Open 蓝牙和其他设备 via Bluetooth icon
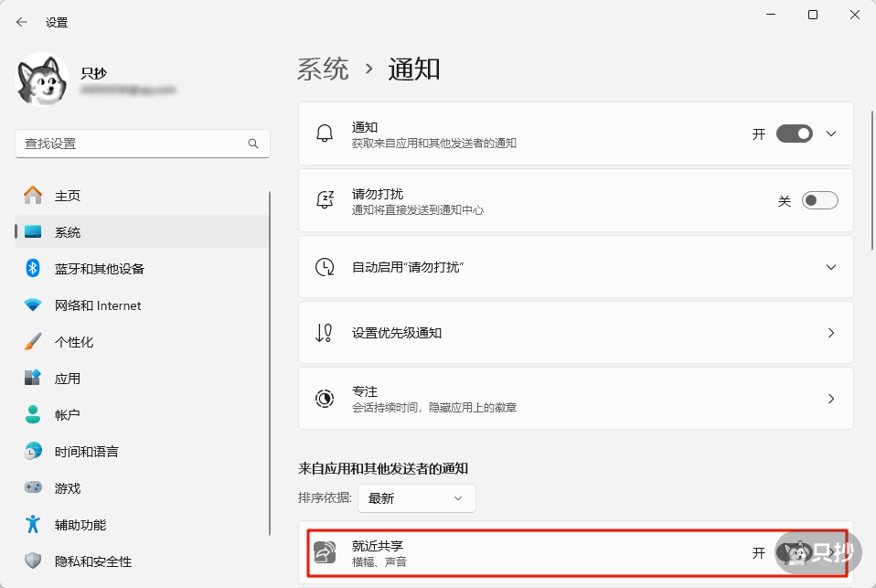Viewport: 876px width, 588px height. (33, 269)
